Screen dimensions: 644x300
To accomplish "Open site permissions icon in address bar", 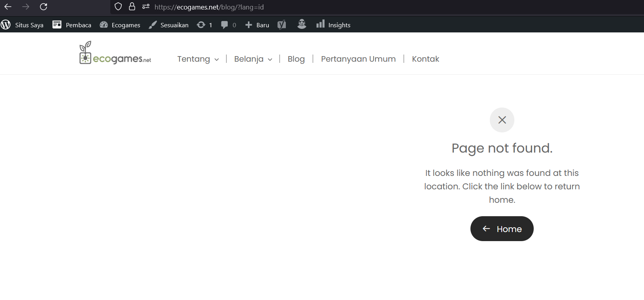I will pyautogui.click(x=146, y=7).
